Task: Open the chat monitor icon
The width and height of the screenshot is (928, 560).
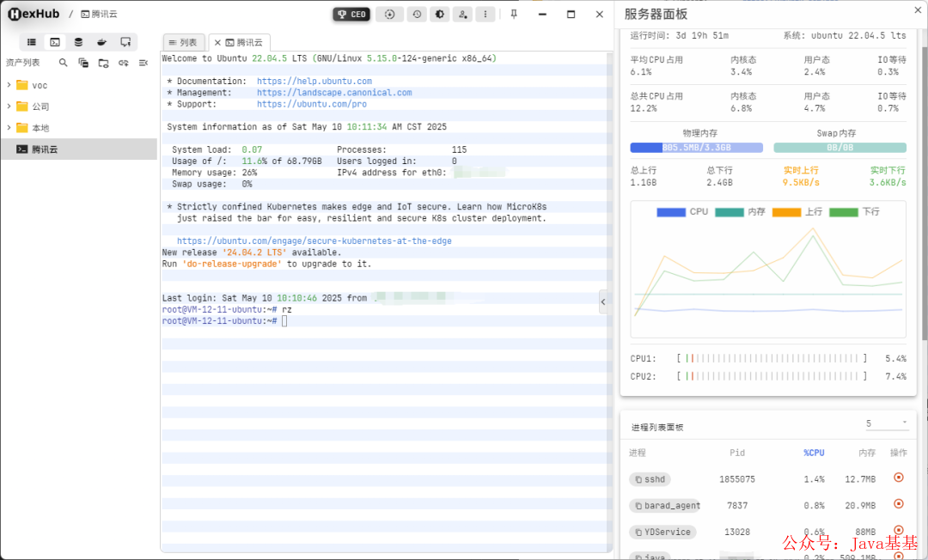Action: click(125, 42)
